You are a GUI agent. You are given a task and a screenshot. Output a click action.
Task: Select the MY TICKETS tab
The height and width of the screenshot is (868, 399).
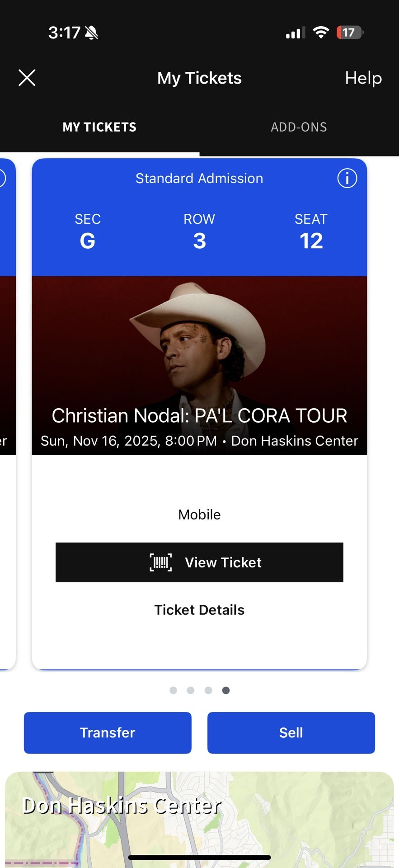[x=99, y=127]
